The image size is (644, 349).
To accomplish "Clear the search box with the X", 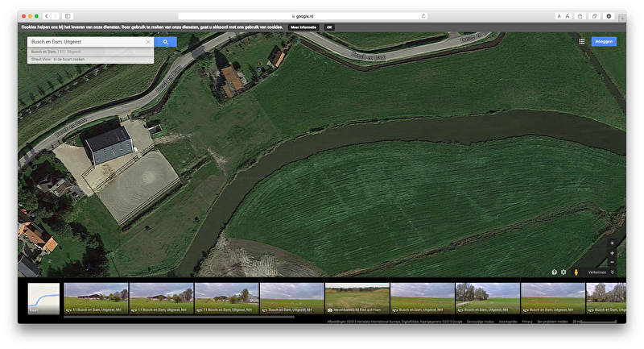I will click(x=148, y=42).
